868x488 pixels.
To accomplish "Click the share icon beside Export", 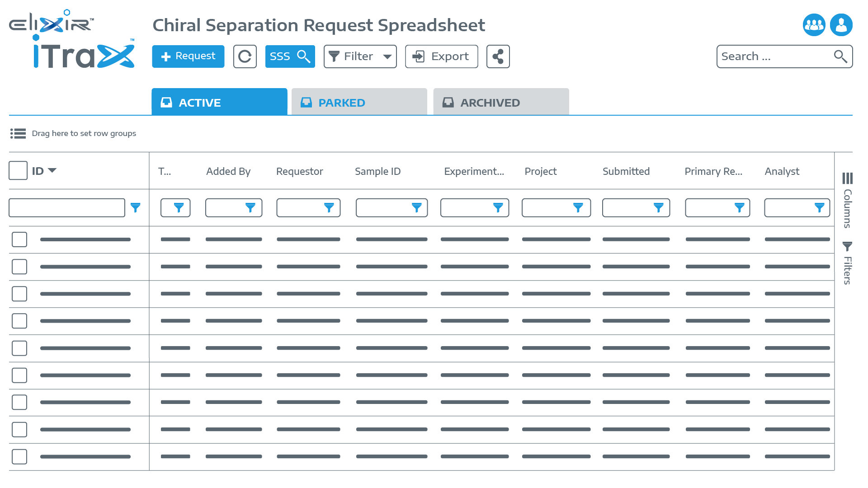I will point(498,56).
